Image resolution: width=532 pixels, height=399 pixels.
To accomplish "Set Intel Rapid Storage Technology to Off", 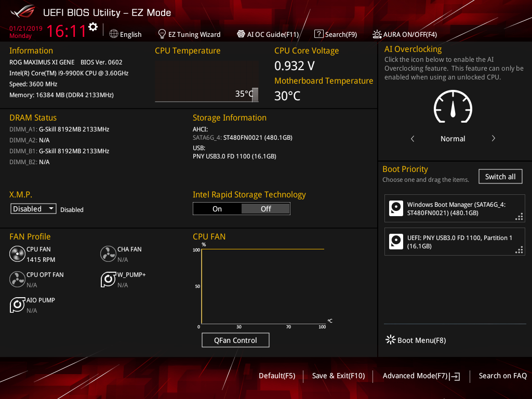I will coord(265,209).
